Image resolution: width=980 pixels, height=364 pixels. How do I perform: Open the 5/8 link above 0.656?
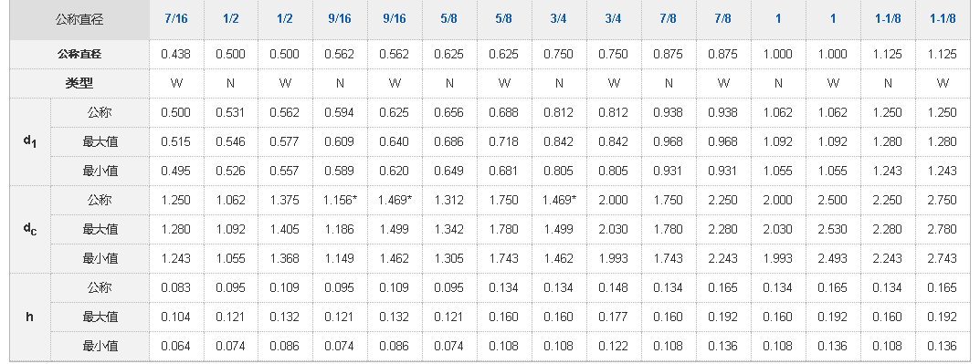pos(448,19)
